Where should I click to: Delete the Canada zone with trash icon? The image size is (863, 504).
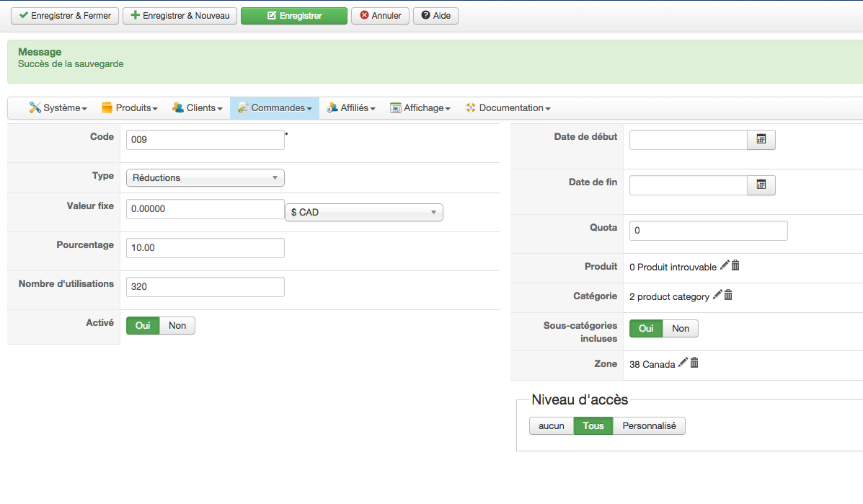tap(694, 363)
